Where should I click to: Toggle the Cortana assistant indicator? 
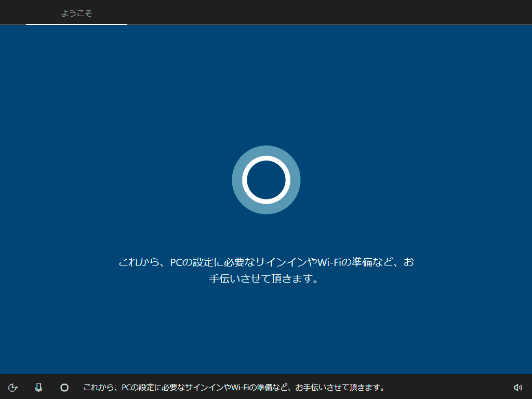64,387
